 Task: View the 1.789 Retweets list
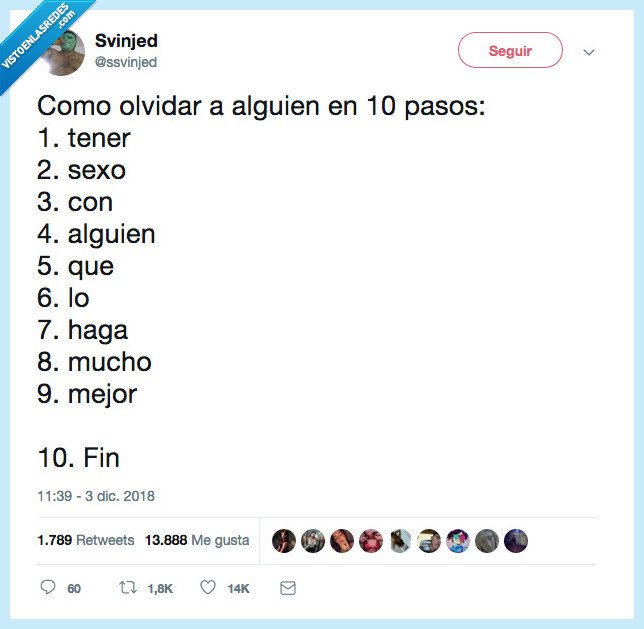click(x=85, y=540)
